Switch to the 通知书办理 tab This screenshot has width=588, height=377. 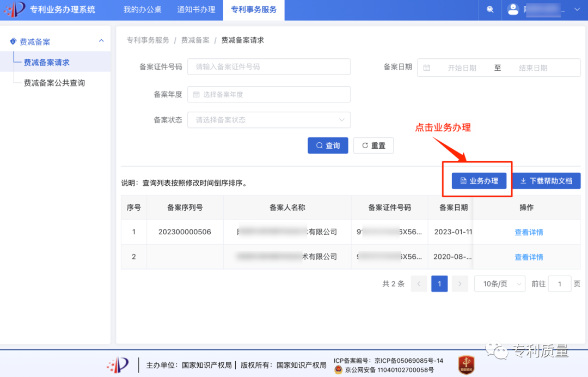(196, 10)
